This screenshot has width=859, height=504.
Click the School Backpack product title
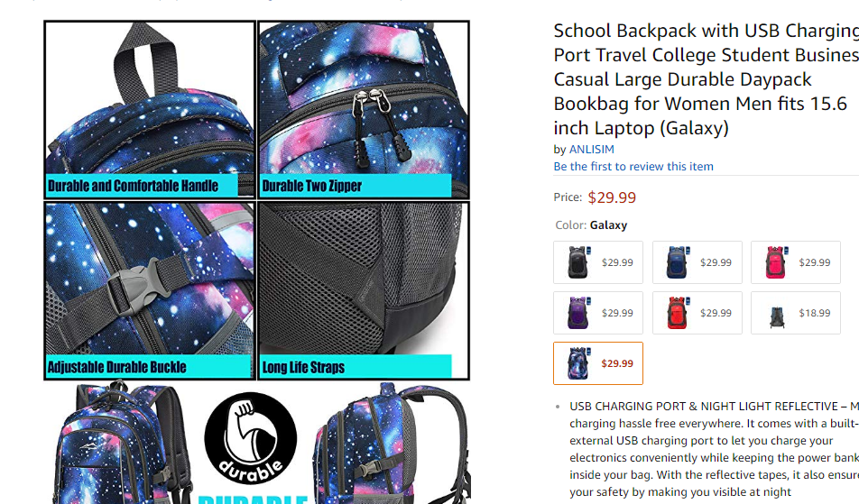click(707, 79)
